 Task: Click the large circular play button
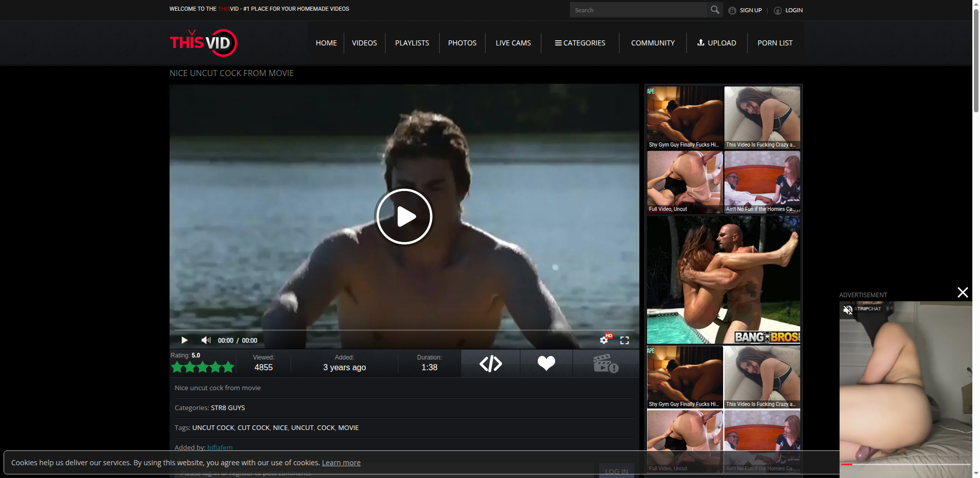[404, 217]
